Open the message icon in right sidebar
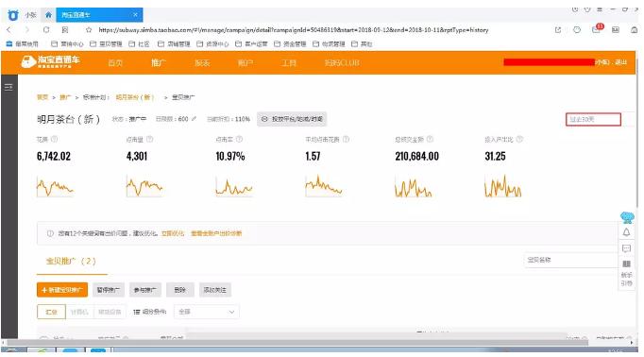 [x=626, y=248]
